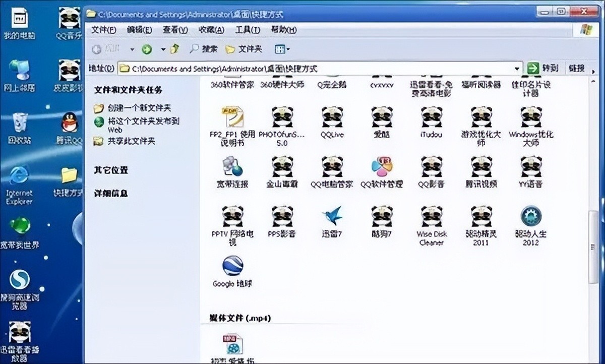Click the green forward arrow button
Screen dimensions: 605x364
[147, 49]
